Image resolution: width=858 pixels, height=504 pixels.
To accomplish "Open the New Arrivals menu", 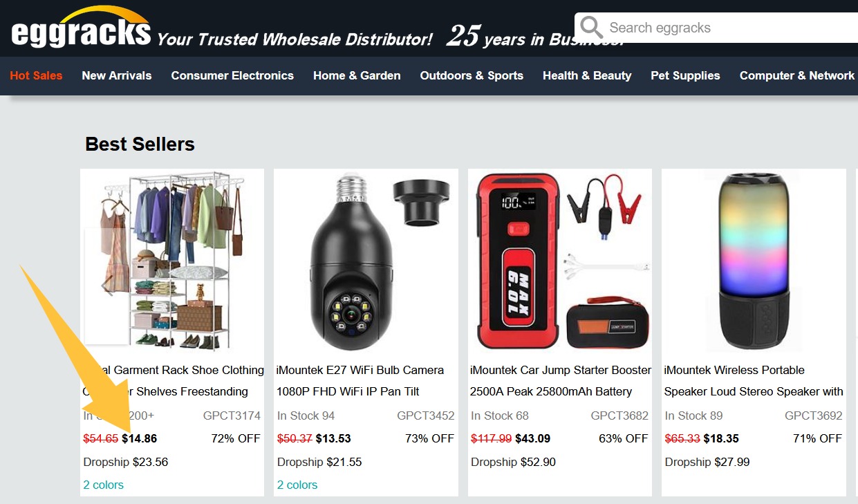I will pyautogui.click(x=116, y=75).
